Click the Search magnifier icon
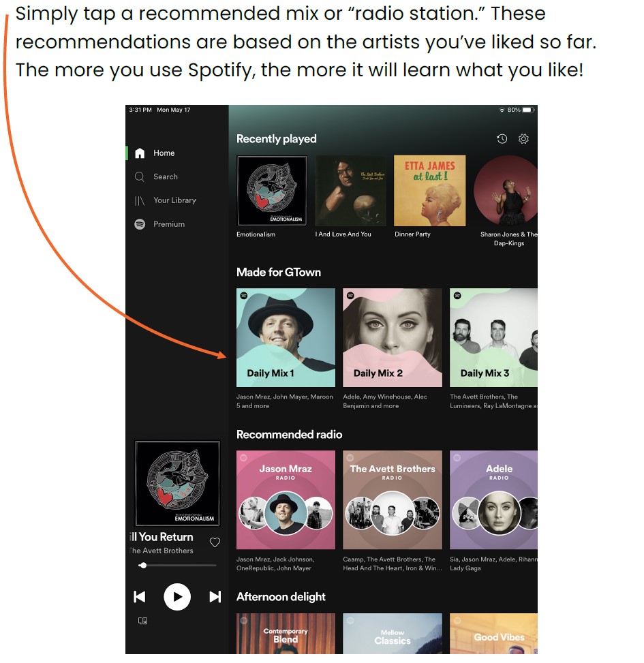Viewport: 644px width, 663px height. tap(140, 176)
